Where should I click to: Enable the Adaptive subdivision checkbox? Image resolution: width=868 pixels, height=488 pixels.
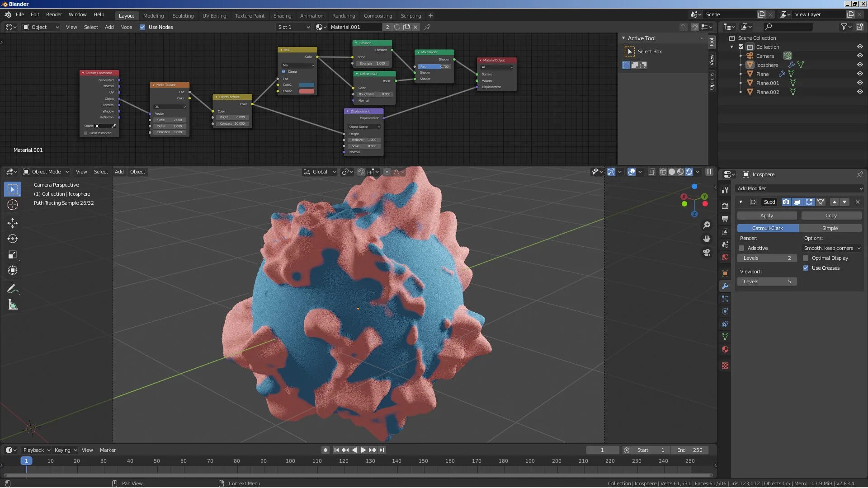(x=741, y=248)
